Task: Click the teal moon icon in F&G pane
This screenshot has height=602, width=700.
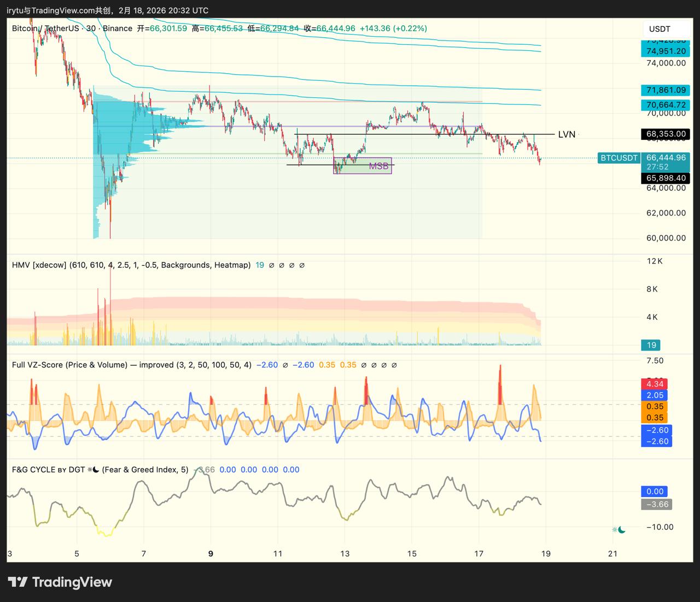Action: coord(621,529)
